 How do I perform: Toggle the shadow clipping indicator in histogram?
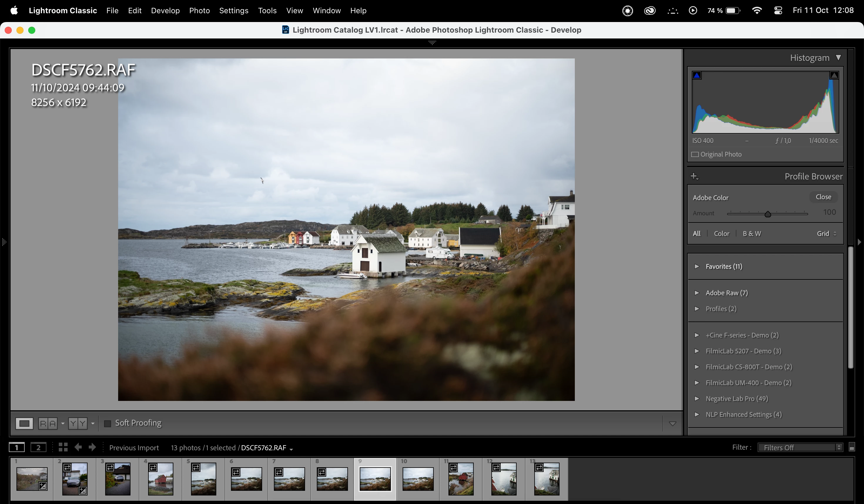coord(697,75)
